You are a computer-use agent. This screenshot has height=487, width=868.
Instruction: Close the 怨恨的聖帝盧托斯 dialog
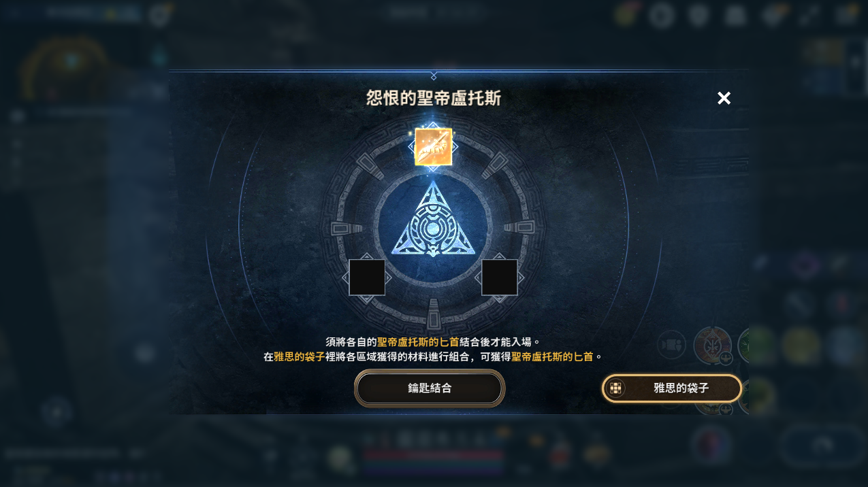tap(724, 98)
